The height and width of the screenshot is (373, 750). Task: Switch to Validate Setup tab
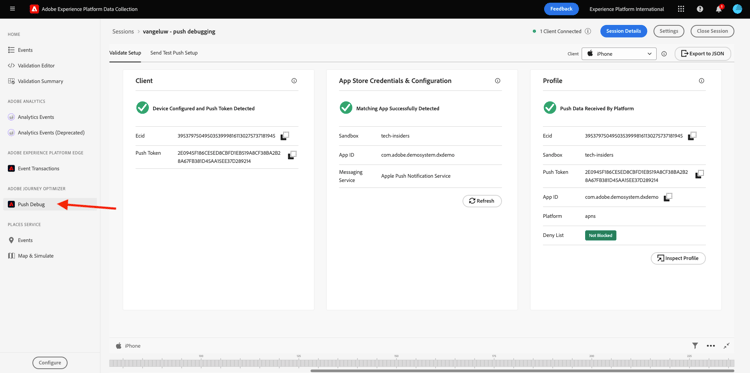coord(125,53)
